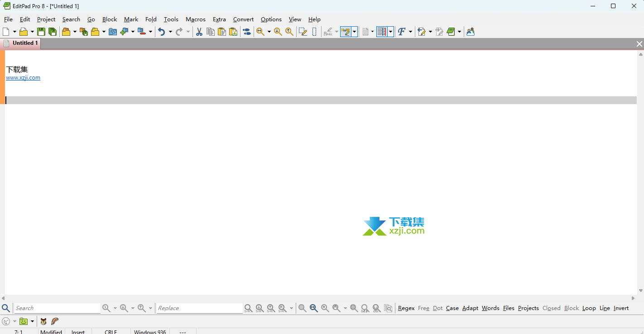Click the Replace input field
The image size is (644, 334).
[199, 308]
